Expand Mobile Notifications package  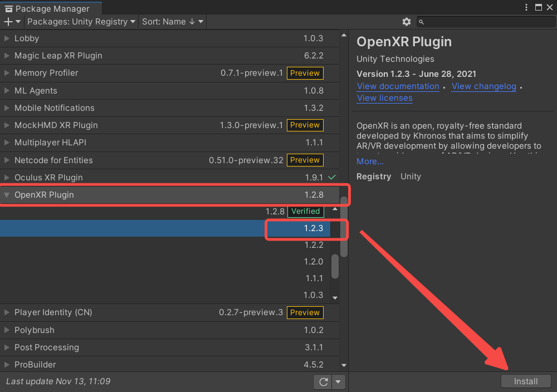coord(7,108)
